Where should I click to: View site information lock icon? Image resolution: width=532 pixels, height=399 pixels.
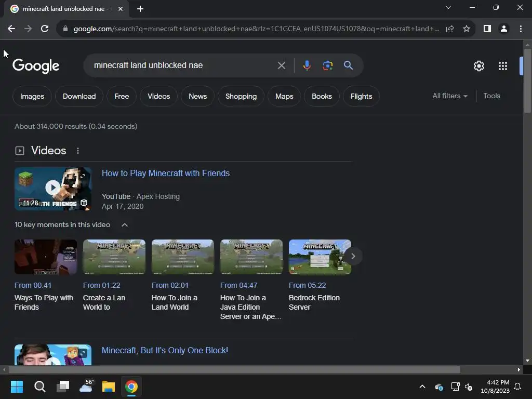pos(65,29)
